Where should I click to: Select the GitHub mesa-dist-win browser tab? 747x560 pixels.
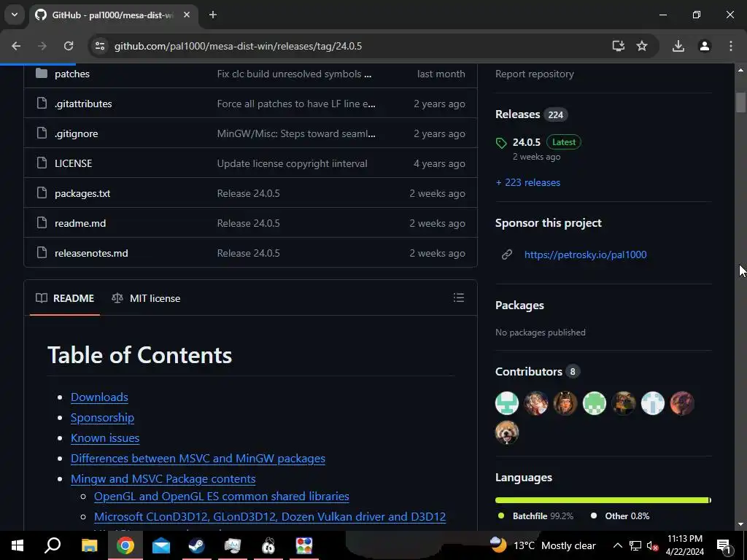pos(113,15)
